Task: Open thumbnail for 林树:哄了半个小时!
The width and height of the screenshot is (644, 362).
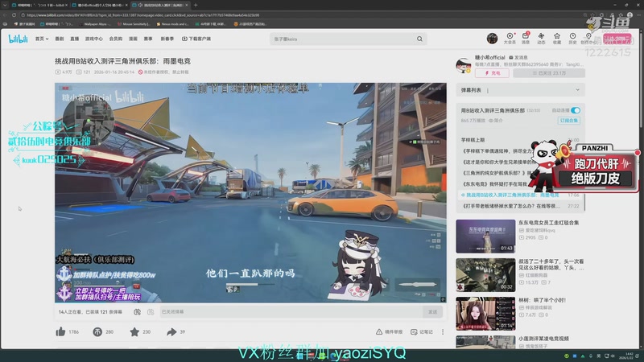Action: pyautogui.click(x=485, y=314)
